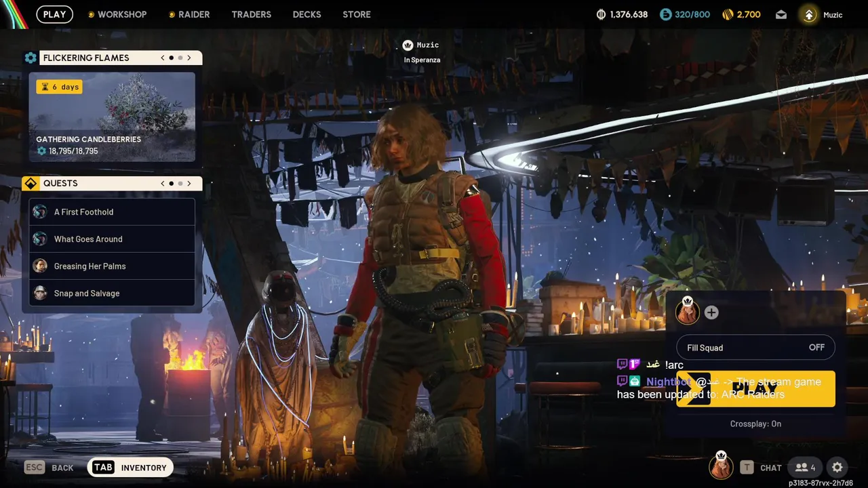
Task: Click the 320/800 currency value
Action: point(692,14)
